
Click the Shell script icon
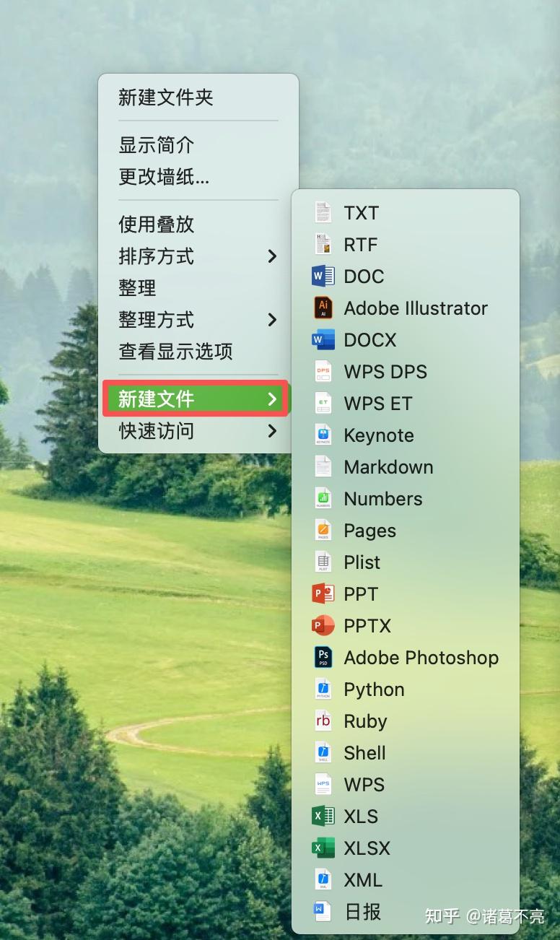click(x=323, y=753)
